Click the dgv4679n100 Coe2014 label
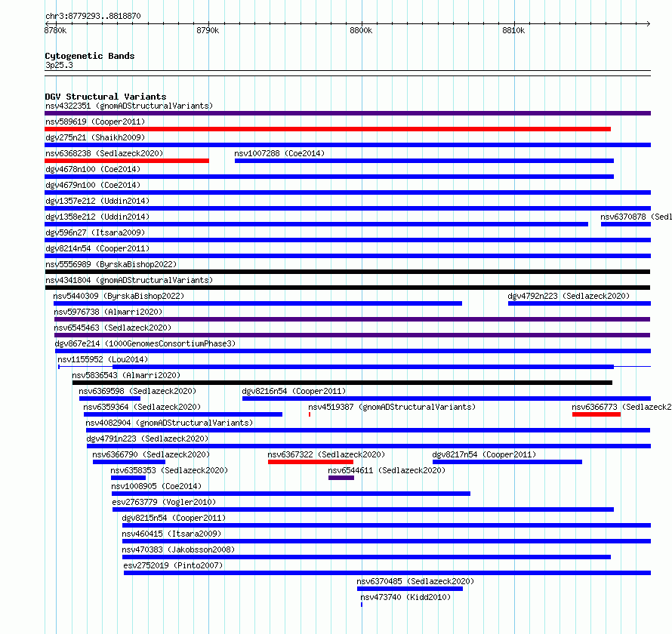This screenshot has height=634, width=672. pyautogui.click(x=93, y=185)
